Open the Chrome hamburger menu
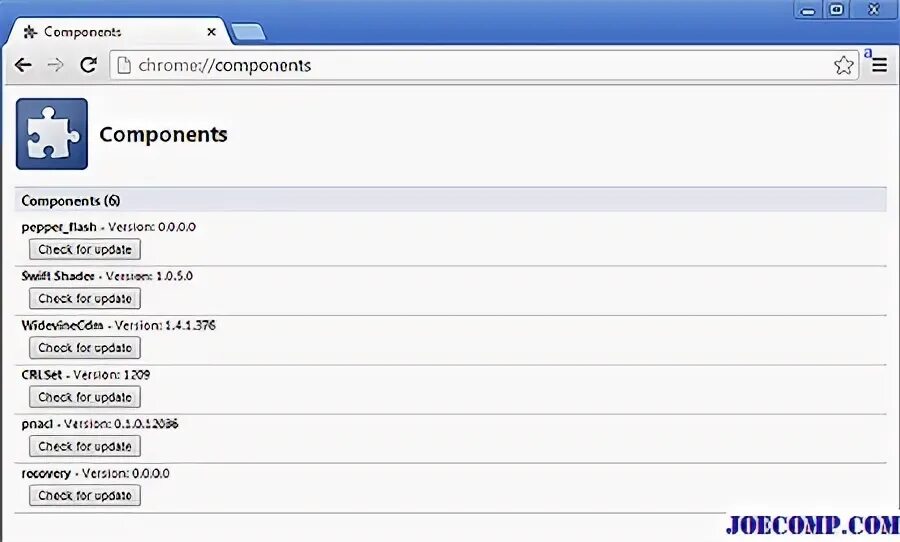The width and height of the screenshot is (900, 542). [879, 65]
